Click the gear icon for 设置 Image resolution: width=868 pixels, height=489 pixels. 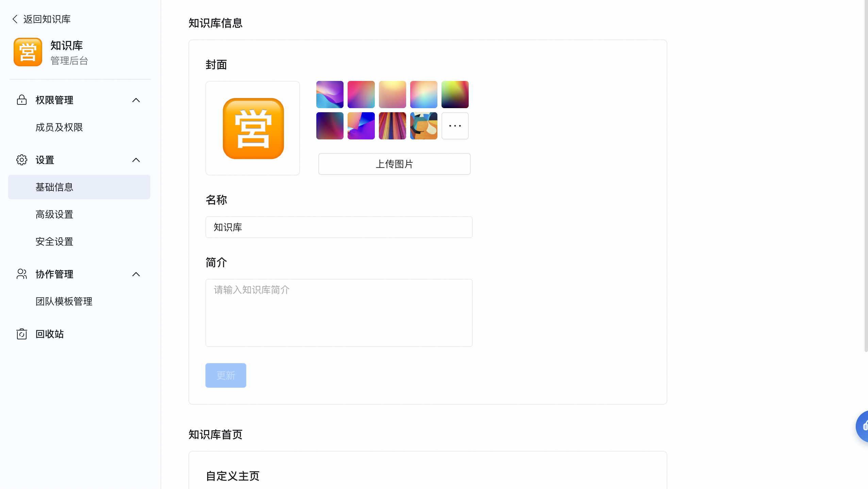[22, 160]
